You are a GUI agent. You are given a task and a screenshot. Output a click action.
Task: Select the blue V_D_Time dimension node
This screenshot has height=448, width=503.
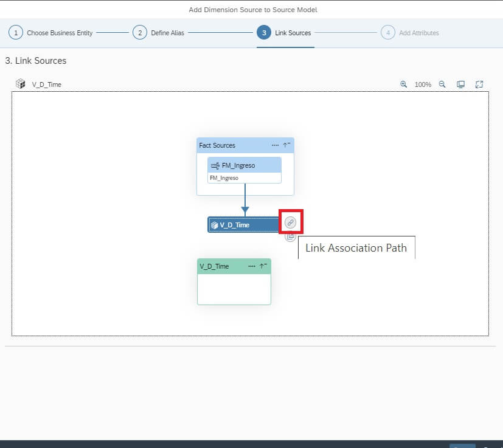click(x=243, y=225)
